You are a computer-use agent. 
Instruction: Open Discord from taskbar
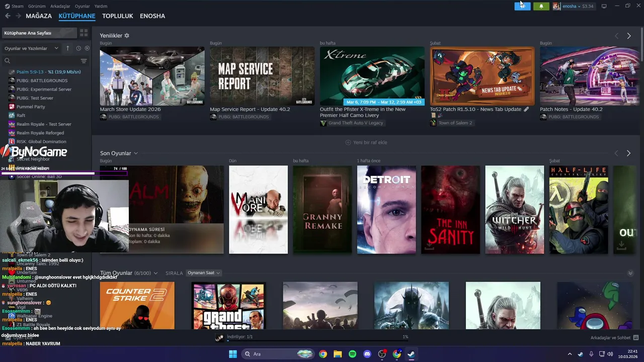(367, 354)
